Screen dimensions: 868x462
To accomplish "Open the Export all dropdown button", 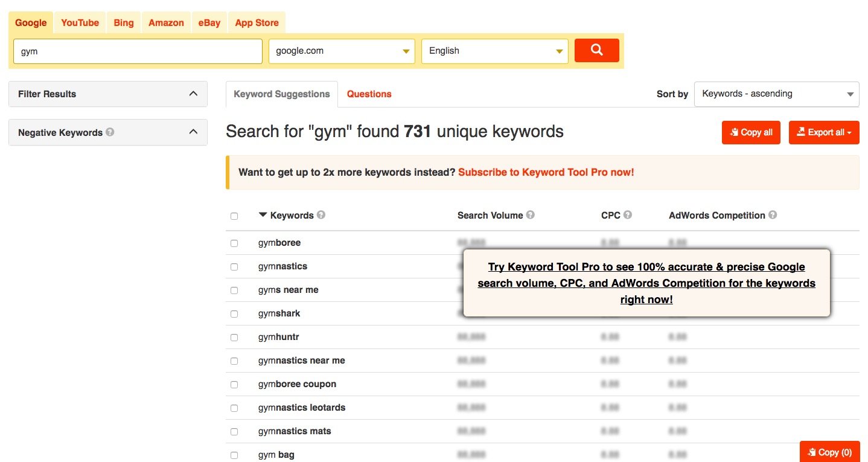I will [x=824, y=132].
